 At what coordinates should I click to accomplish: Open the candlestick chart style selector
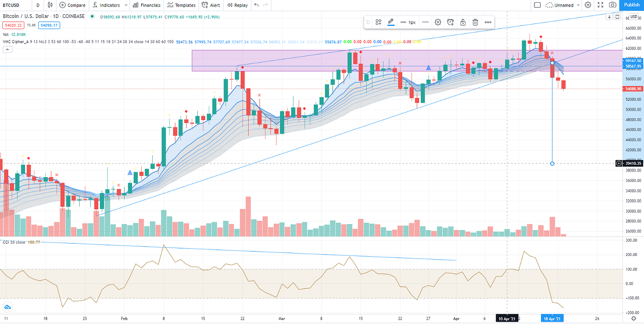[x=50, y=5]
